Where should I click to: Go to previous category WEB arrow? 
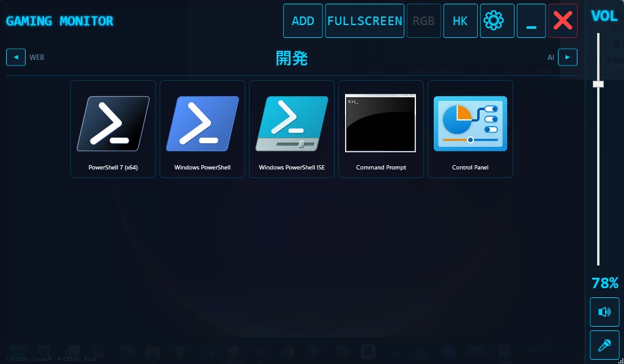point(16,58)
